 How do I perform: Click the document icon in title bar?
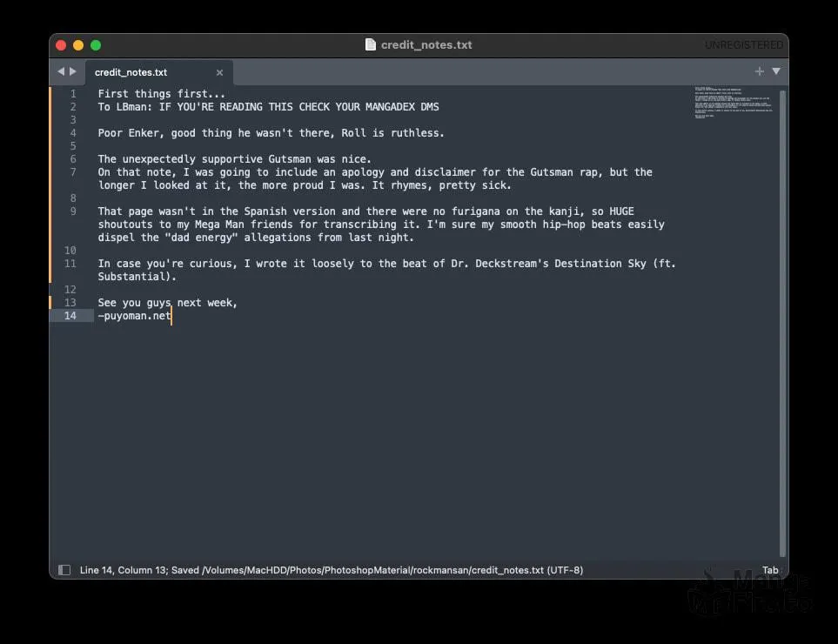point(371,45)
